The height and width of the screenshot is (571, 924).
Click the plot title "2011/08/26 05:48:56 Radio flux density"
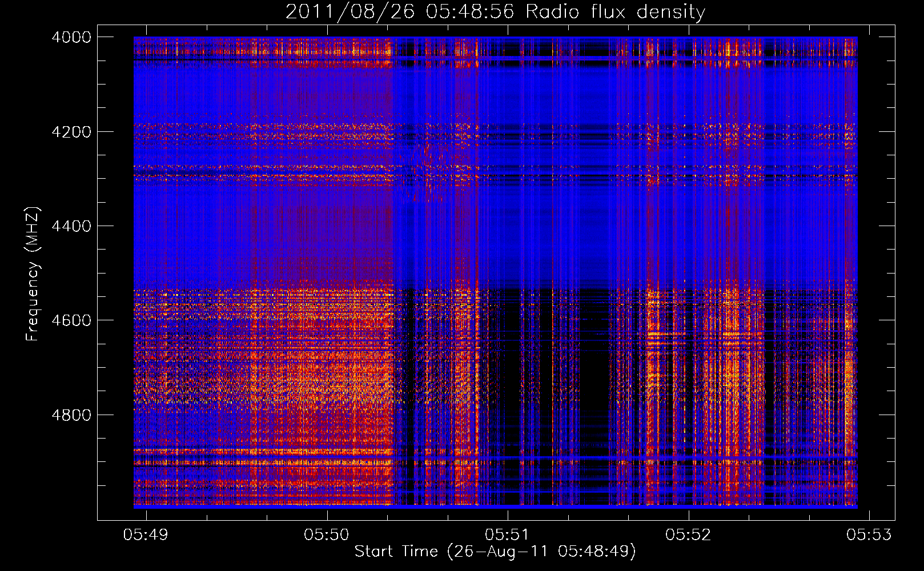click(495, 12)
